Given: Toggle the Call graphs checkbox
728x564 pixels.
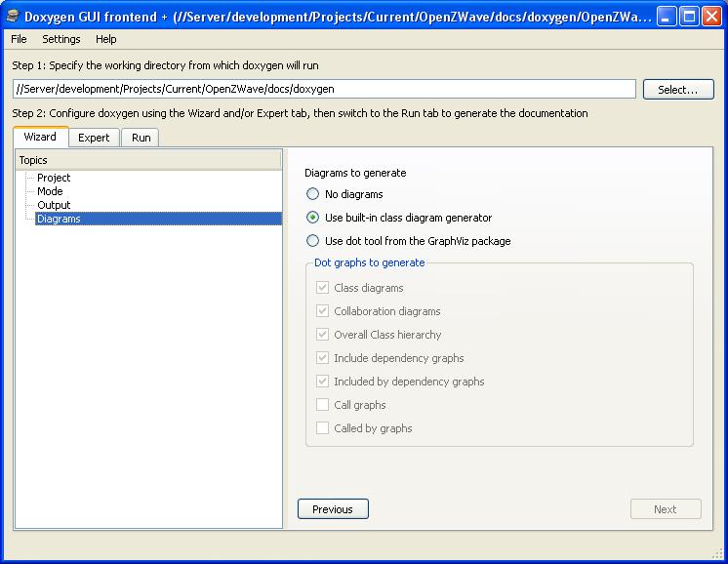Looking at the screenshot, I should [323, 405].
